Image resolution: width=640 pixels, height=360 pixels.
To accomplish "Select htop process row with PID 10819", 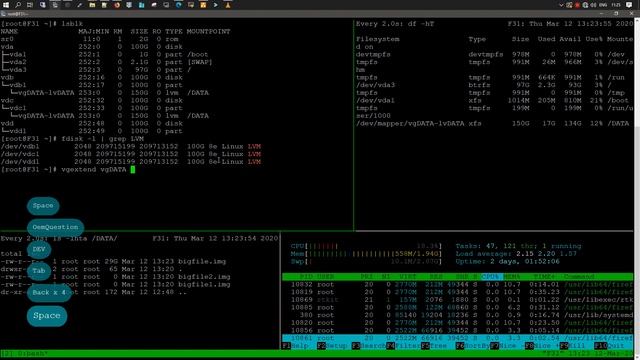I will [x=458, y=292].
